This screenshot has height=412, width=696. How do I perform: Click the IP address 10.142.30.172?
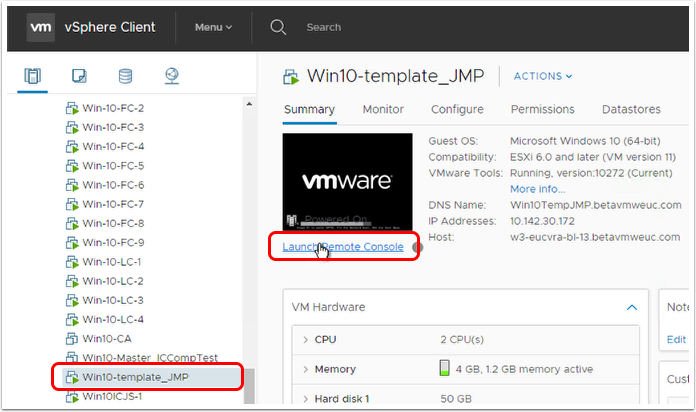(x=542, y=221)
